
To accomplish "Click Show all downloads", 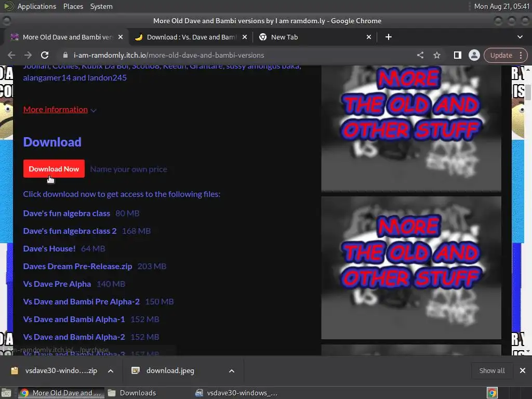I will (491, 370).
